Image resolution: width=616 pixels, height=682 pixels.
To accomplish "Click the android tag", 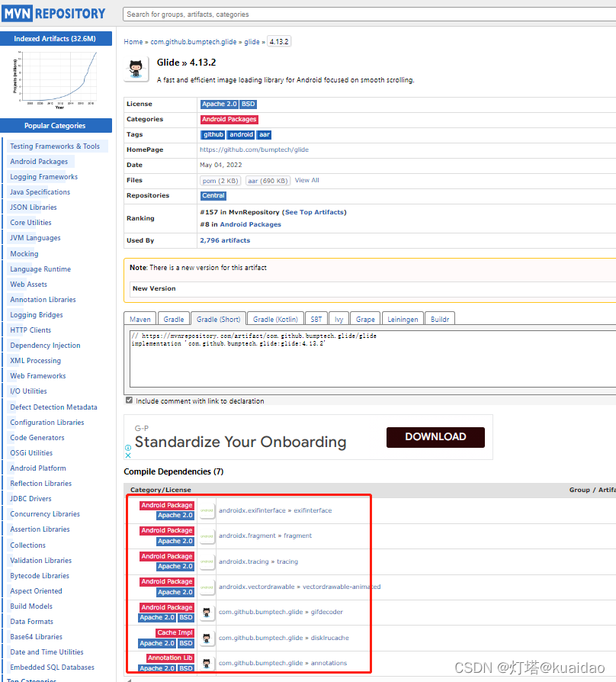I will (x=241, y=134).
